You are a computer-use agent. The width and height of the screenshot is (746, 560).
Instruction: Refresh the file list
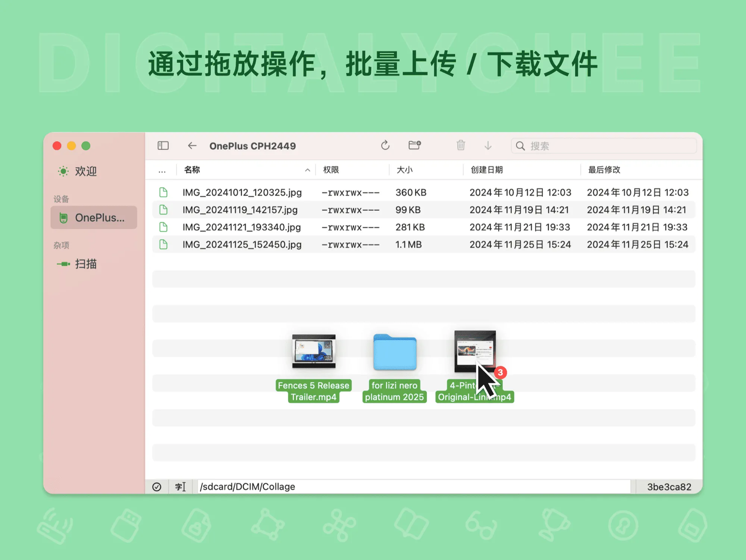click(385, 146)
